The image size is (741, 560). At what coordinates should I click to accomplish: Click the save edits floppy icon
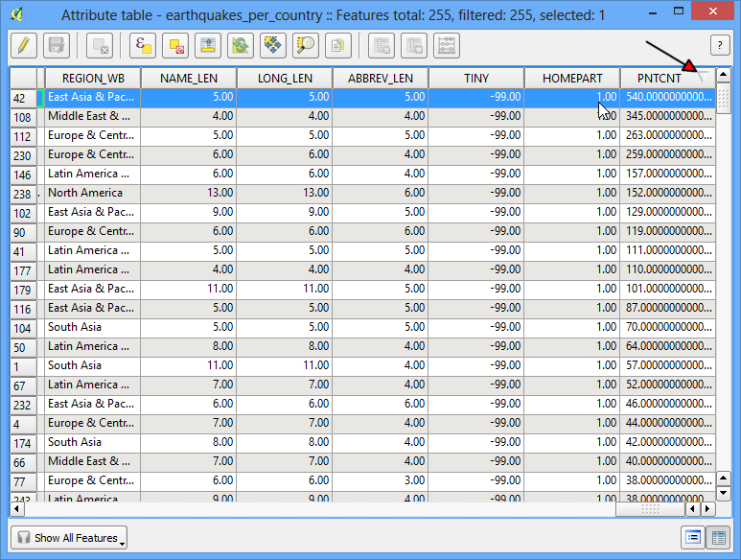(57, 46)
